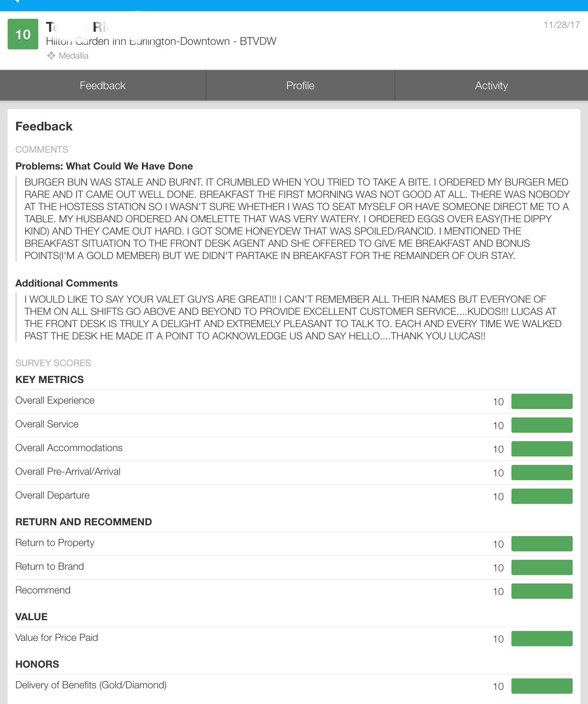Select the burger bun complaint comment text

click(x=295, y=219)
